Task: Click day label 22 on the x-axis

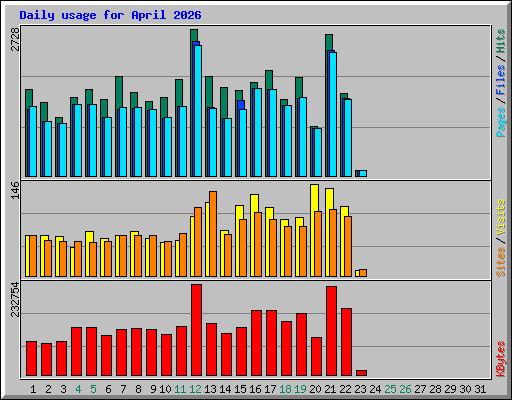Action: (x=345, y=389)
